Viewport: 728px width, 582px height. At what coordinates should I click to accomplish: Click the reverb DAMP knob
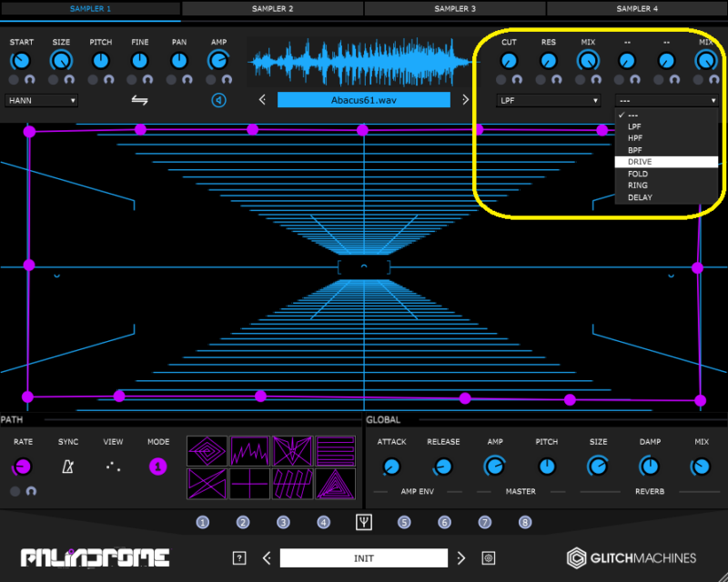[x=650, y=467]
